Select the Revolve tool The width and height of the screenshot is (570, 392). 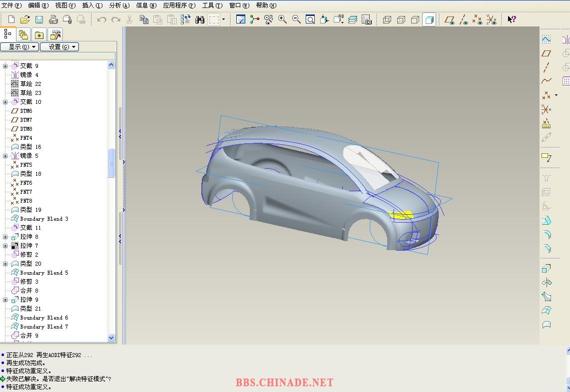(x=547, y=283)
